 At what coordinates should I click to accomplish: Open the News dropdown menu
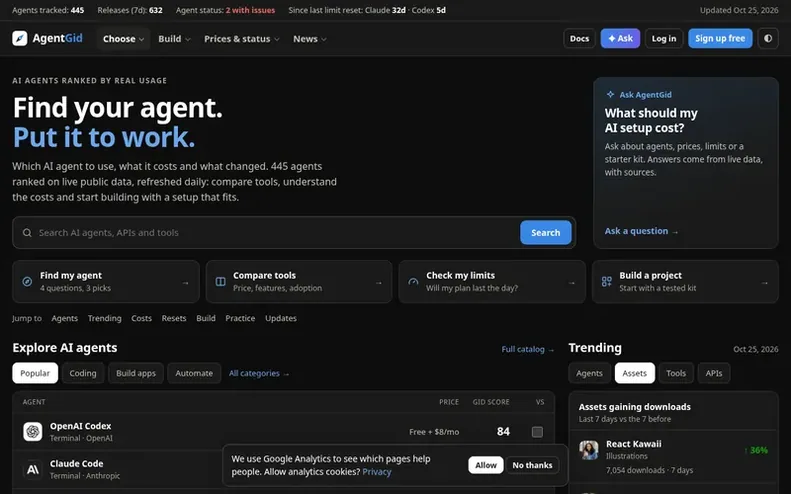point(309,39)
